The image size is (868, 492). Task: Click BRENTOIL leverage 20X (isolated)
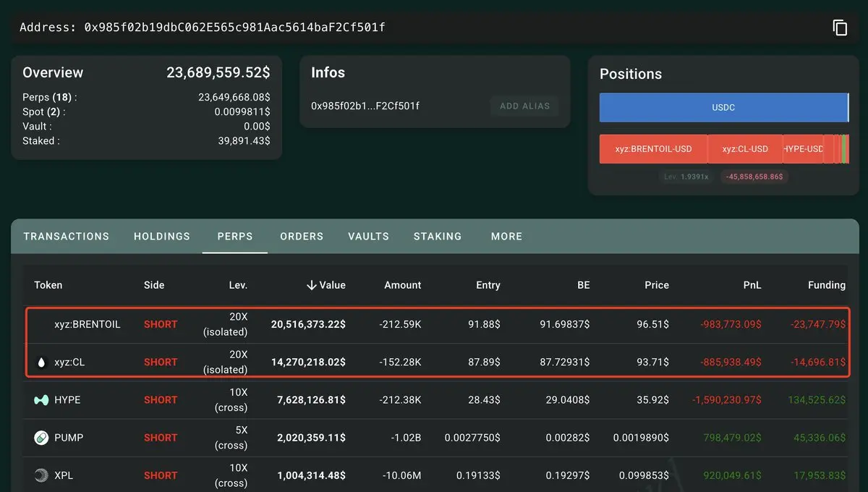226,325
